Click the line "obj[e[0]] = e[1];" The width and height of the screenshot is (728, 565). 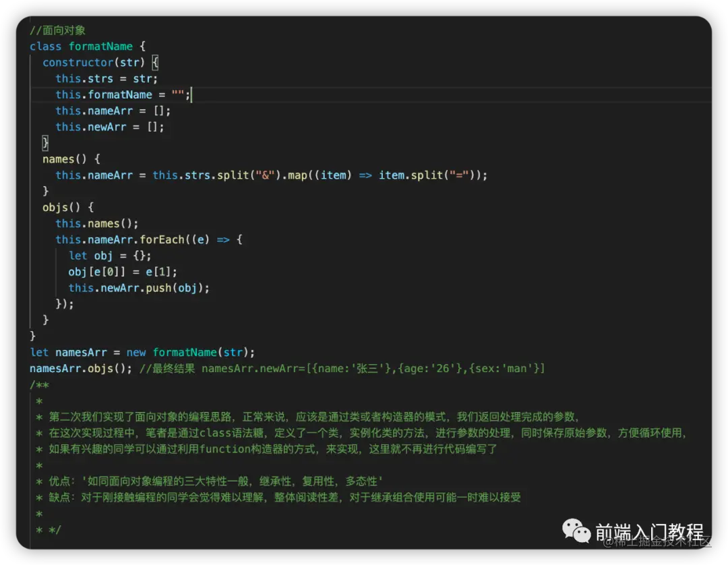pos(123,272)
